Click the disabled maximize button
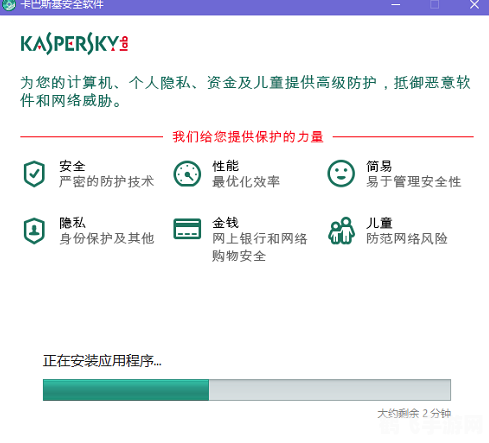The width and height of the screenshot is (489, 443). point(435,5)
